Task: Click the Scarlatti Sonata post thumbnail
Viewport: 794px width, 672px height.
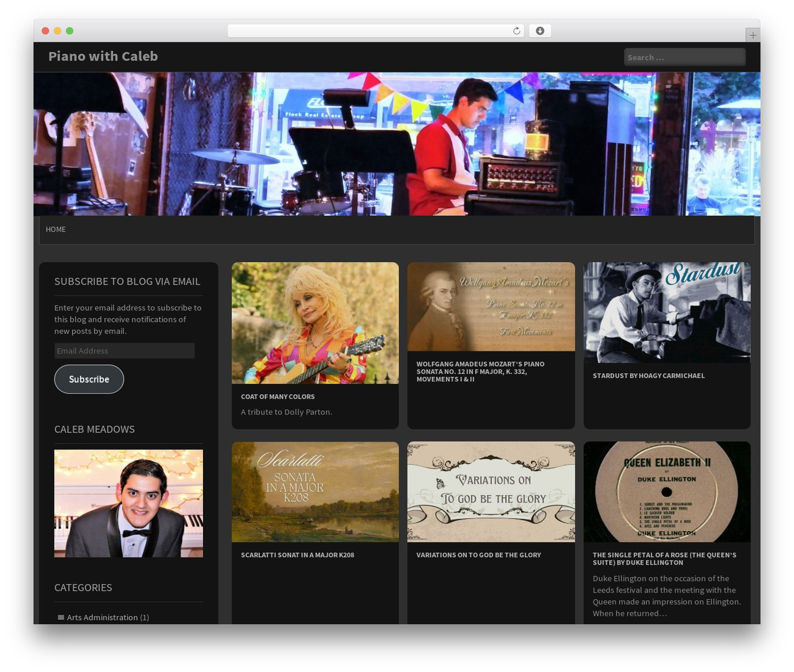Action: pyautogui.click(x=315, y=492)
